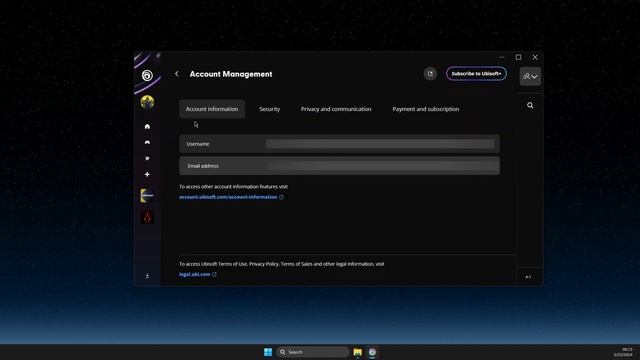The width and height of the screenshot is (640, 360).
Task: Collapse the side panel toggle at bottom right
Action: click(528, 277)
